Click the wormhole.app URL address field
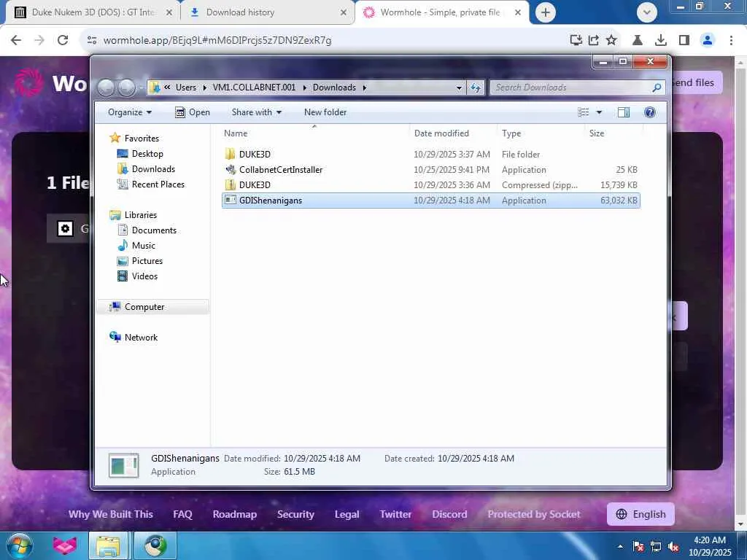 [217, 41]
